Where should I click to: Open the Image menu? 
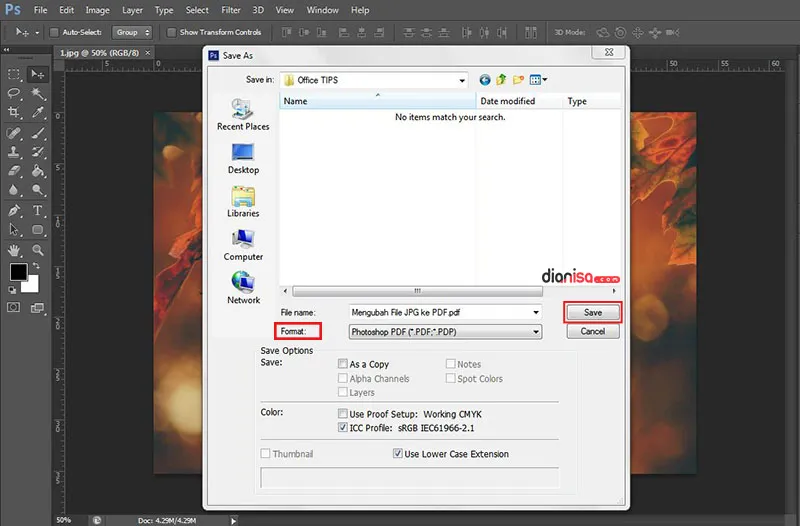pos(97,10)
